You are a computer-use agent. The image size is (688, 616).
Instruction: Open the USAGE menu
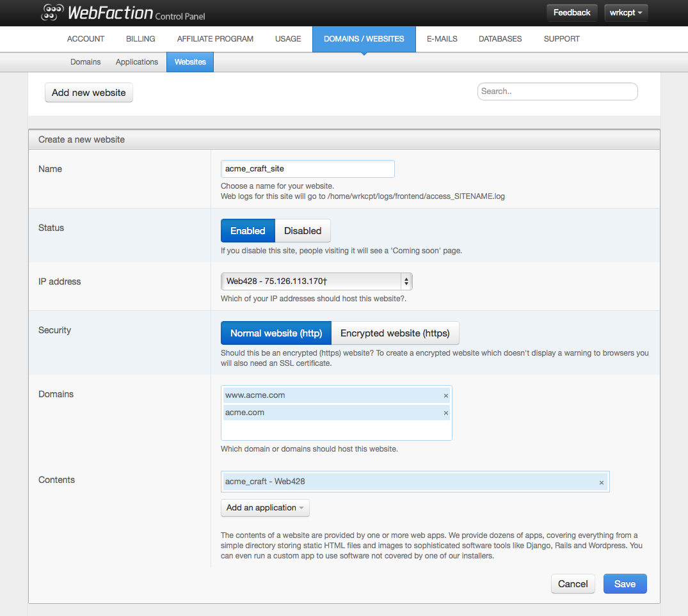tap(288, 39)
